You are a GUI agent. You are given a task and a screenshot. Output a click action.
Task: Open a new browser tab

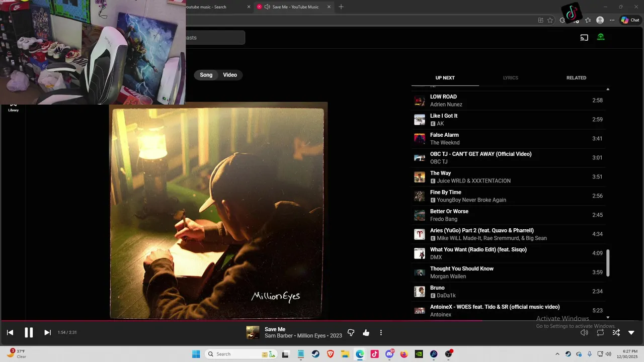point(341,7)
